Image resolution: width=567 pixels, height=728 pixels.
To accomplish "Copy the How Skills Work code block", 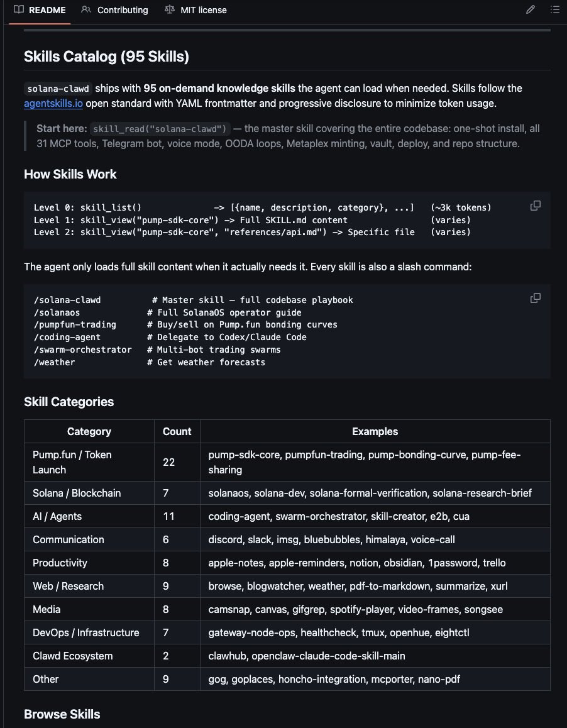I will tap(536, 206).
